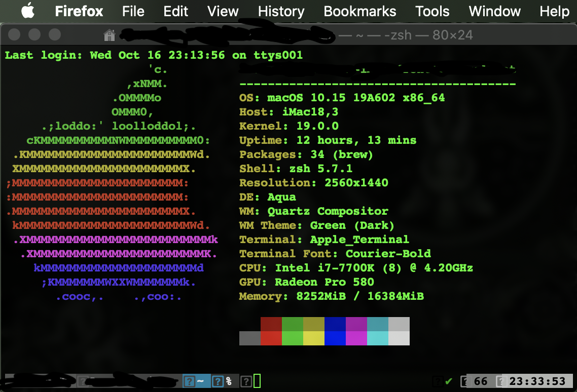Click the bright blue swatch in the bottom color row
577x392 pixels.
(335, 338)
